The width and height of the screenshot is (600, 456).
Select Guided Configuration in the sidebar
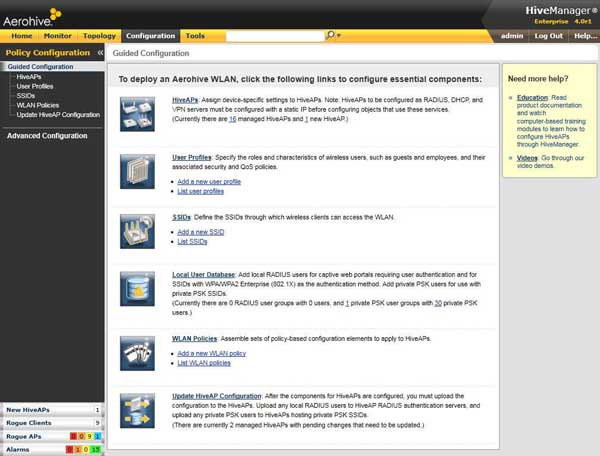(x=40, y=67)
